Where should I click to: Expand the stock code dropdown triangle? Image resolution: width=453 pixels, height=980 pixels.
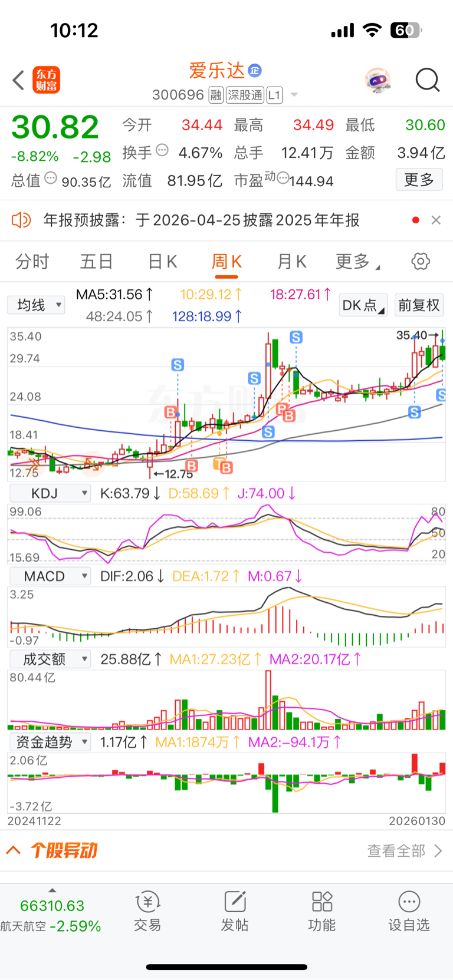point(294,95)
